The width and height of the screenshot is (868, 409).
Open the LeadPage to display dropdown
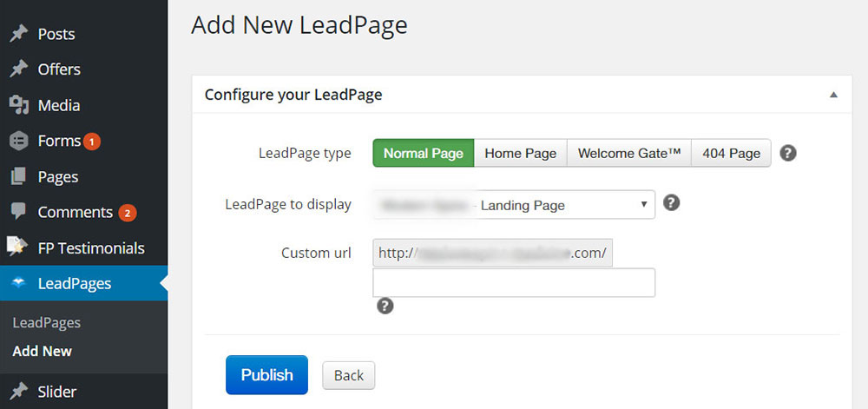tap(514, 205)
